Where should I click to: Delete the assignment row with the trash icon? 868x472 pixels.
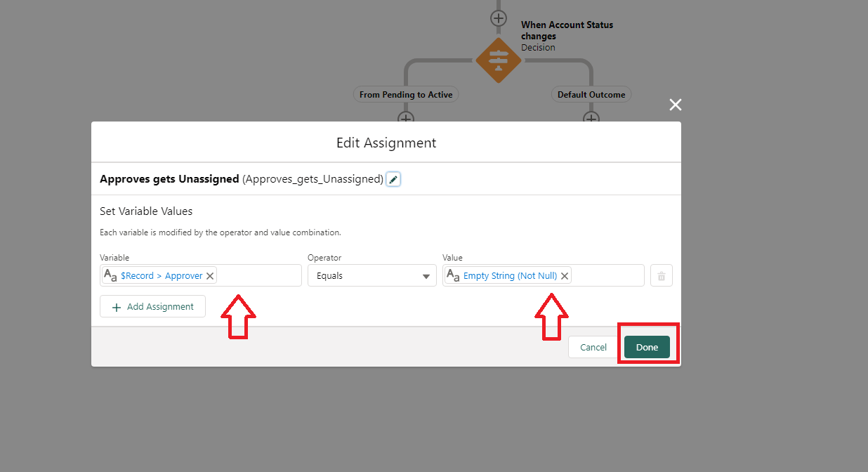point(661,276)
